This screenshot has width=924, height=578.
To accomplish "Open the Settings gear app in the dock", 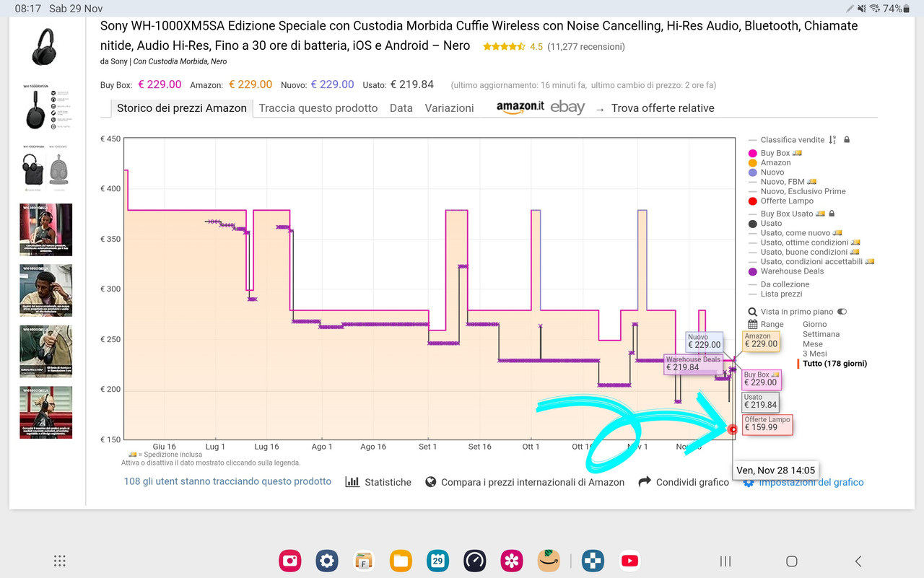I will [x=327, y=561].
